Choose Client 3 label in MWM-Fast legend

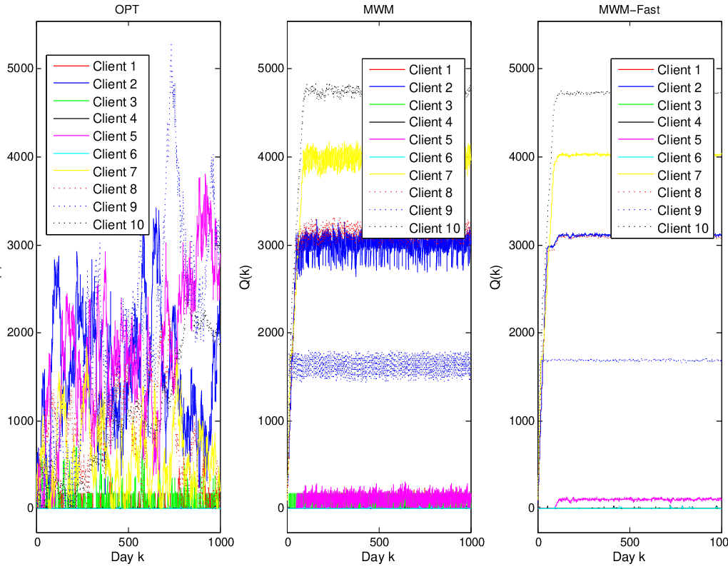point(679,106)
